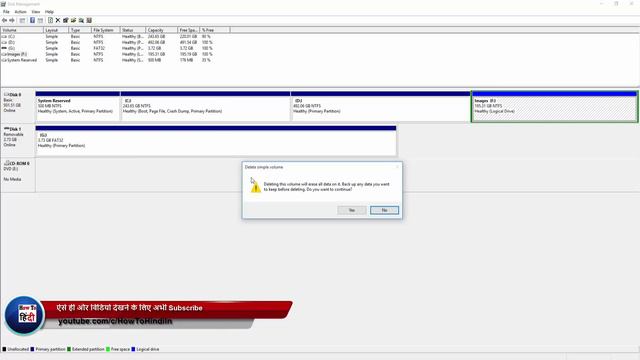Toggle the Show/Hide Action Pane toolbar icon
The image size is (640, 360).
point(40,20)
